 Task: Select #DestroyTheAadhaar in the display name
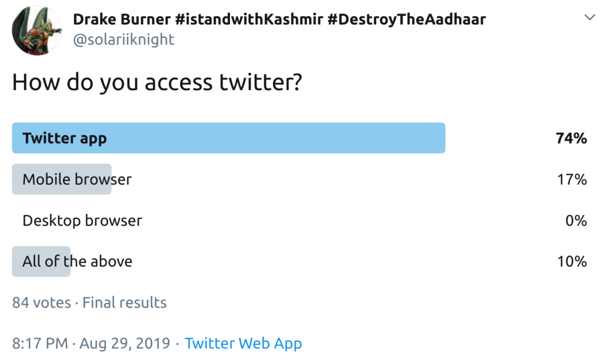click(407, 19)
